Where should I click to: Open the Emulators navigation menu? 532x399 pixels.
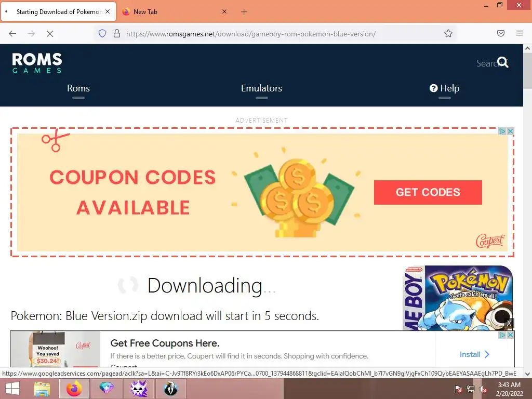pyautogui.click(x=261, y=88)
